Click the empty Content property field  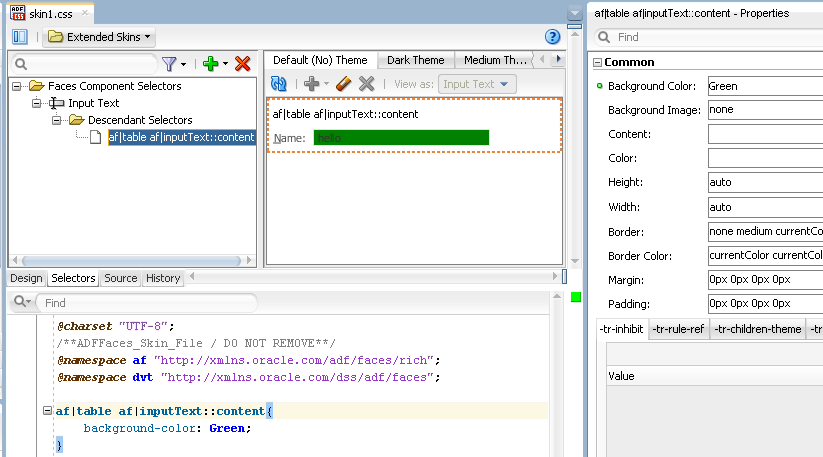765,134
